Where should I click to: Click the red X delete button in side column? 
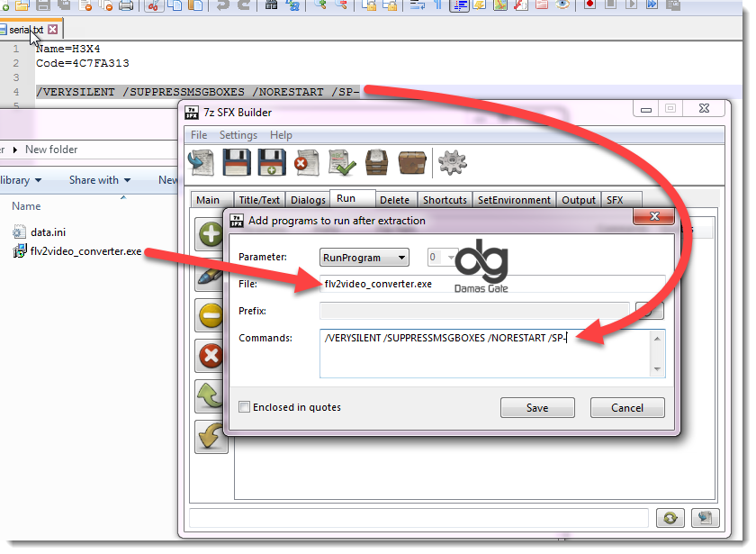(x=211, y=356)
